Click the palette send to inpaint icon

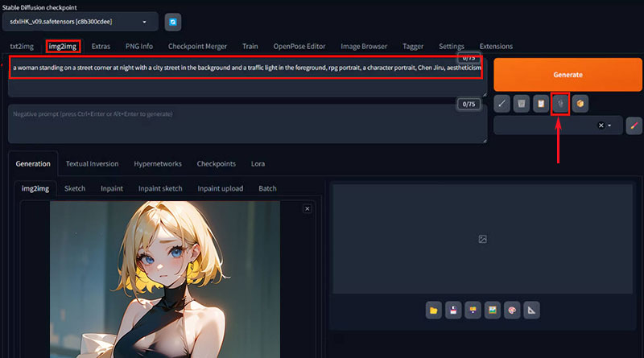click(x=511, y=310)
